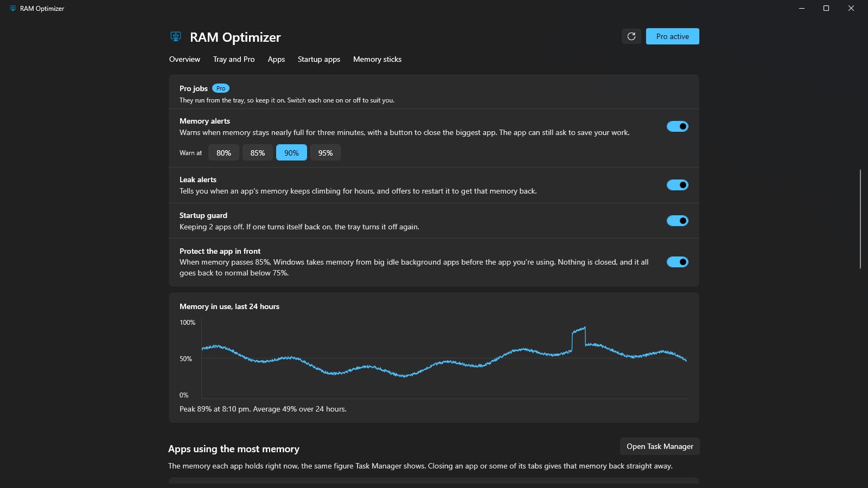868x488 pixels.
Task: Minimize the RAM Optimizer window
Action: click(802, 8)
